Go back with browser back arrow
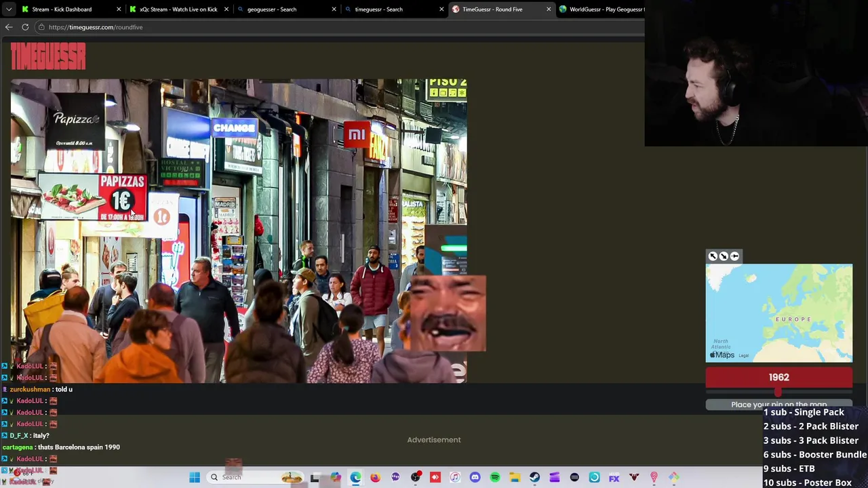 click(9, 27)
